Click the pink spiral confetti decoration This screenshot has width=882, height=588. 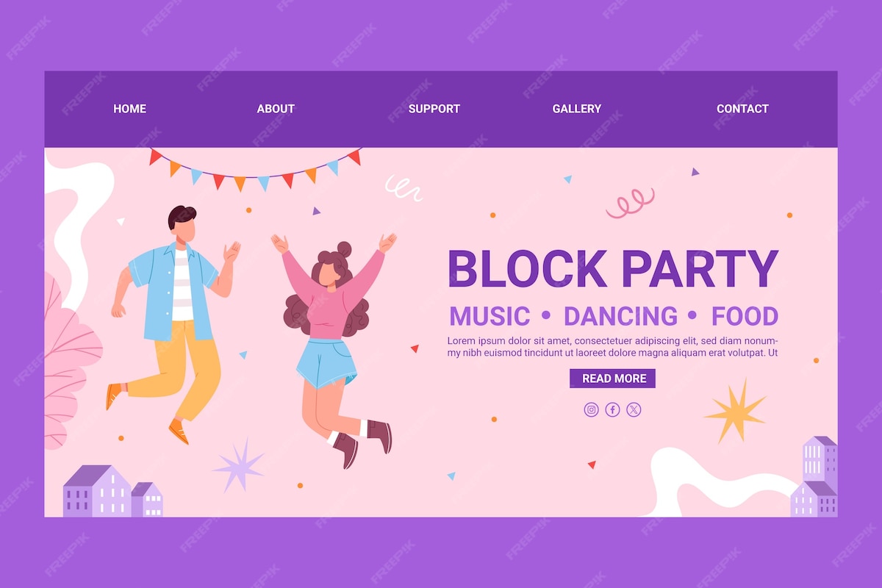pyautogui.click(x=631, y=203)
